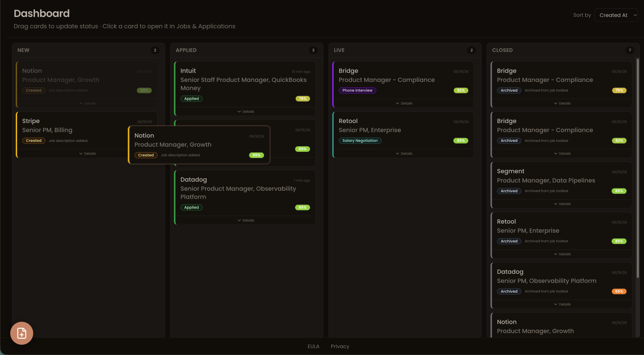This screenshot has height=355, width=644.
Task: Expand Details on Segment Data Pipelines card
Action: (562, 204)
